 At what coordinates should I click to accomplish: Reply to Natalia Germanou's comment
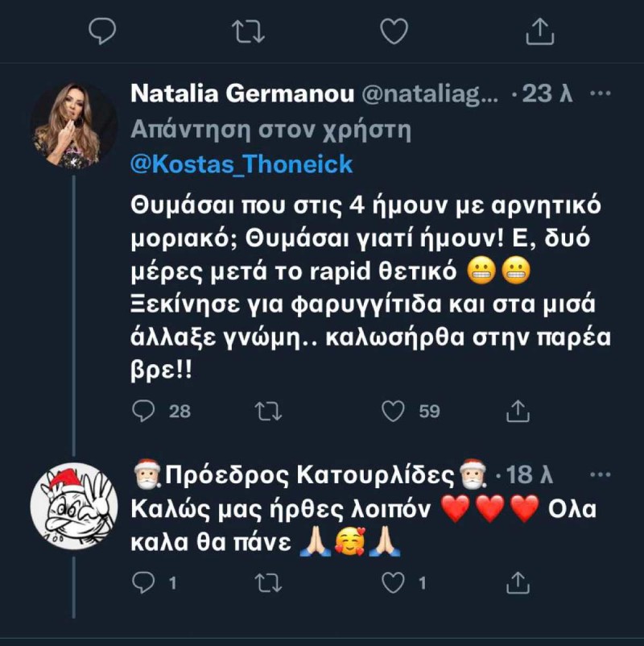(143, 411)
